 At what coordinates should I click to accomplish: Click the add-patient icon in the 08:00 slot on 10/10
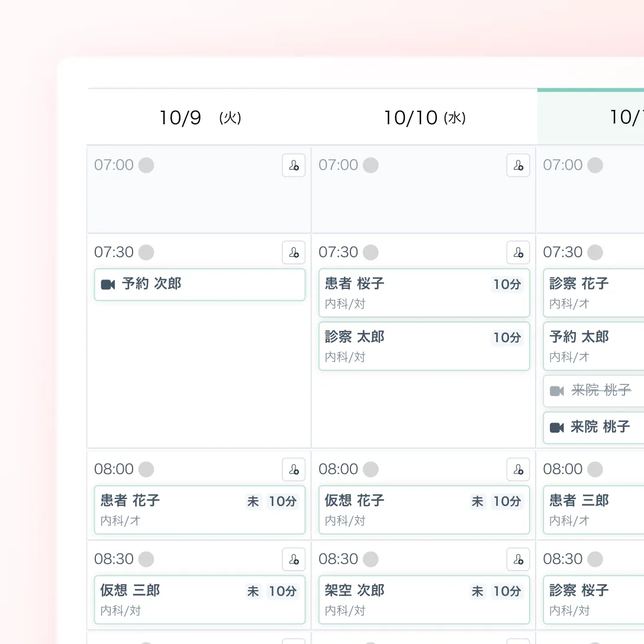click(518, 469)
